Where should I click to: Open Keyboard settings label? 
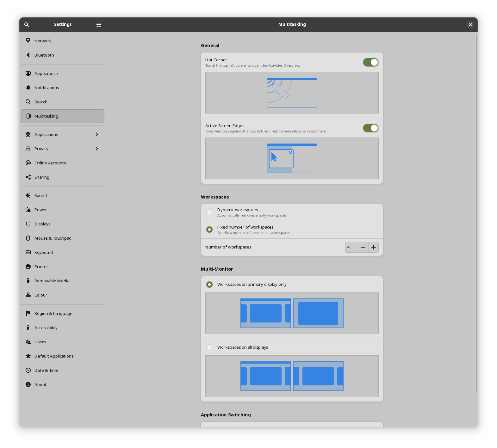tap(44, 252)
